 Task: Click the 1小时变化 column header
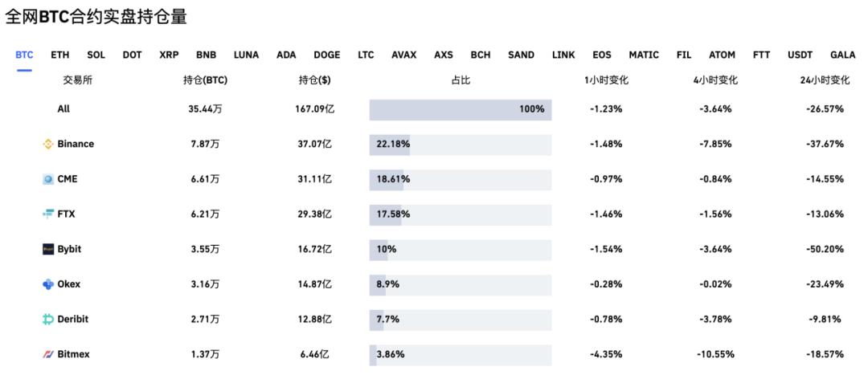606,80
